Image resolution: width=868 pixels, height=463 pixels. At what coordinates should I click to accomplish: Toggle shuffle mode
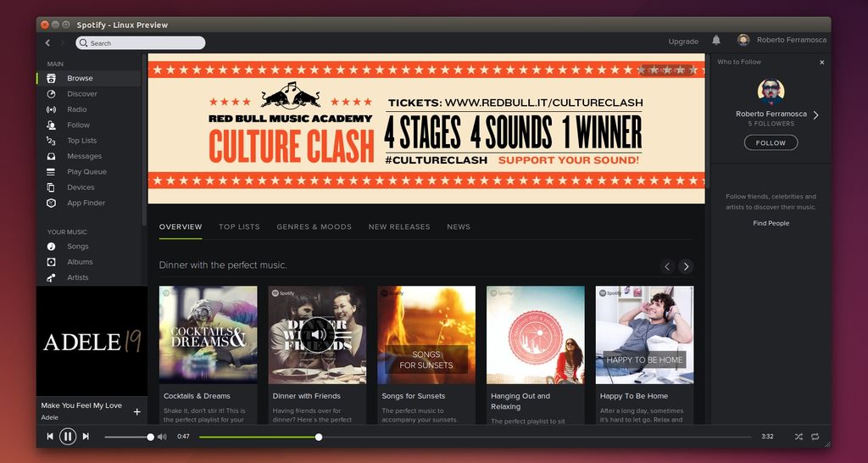798,437
